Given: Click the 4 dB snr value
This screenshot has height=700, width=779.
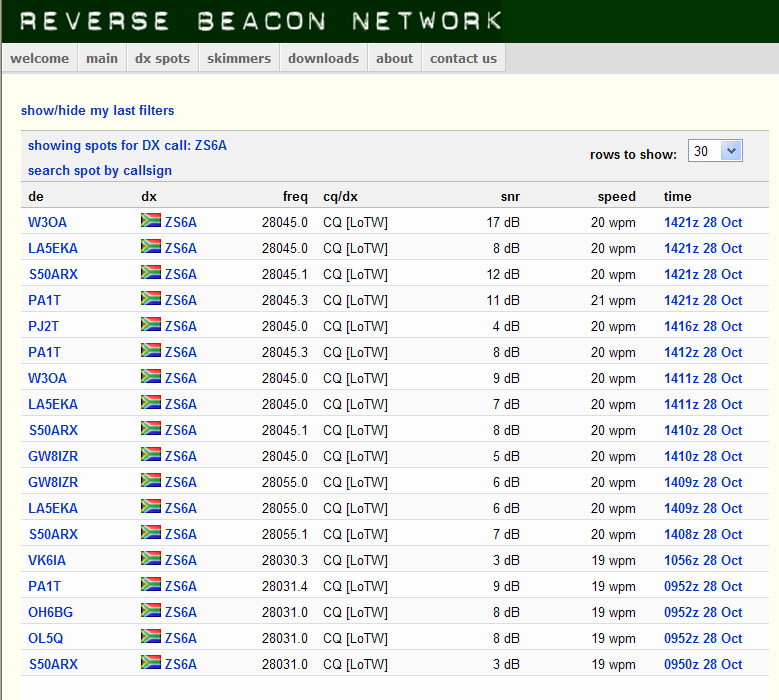Looking at the screenshot, I should click(x=506, y=326).
